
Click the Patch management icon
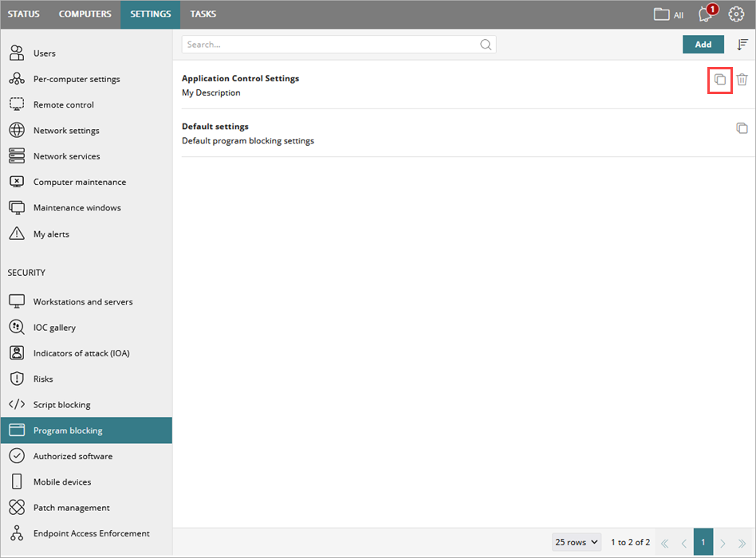click(x=17, y=507)
